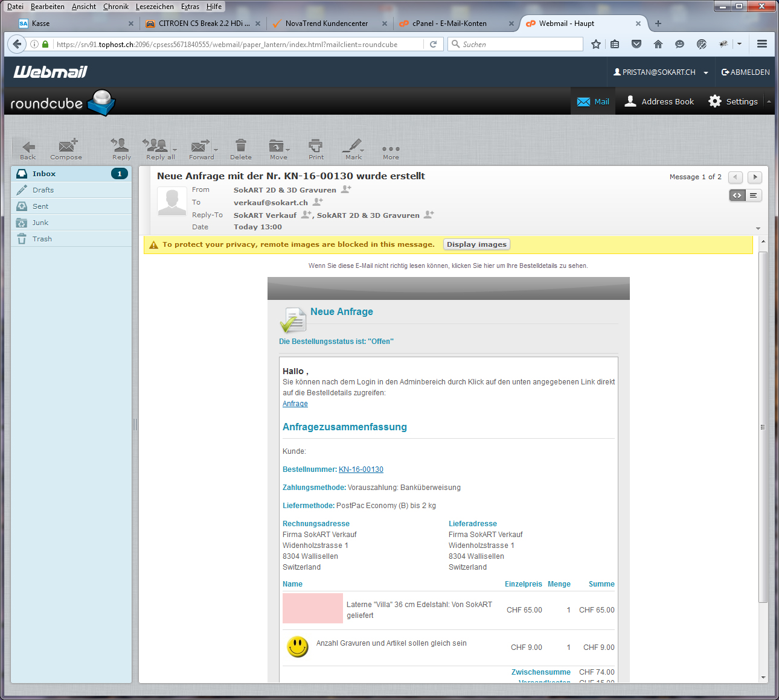Open order number link KN-16-00130
The image size is (779, 700).
coord(361,469)
